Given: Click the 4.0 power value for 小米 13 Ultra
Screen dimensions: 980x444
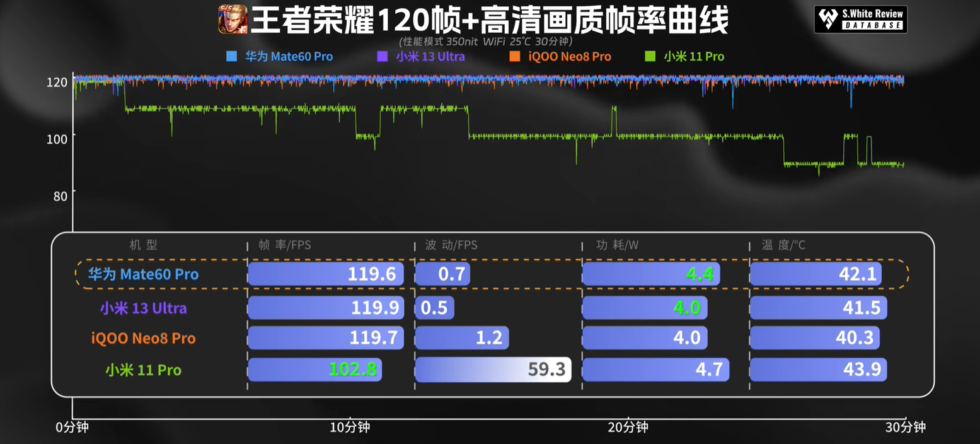Looking at the screenshot, I should [687, 308].
